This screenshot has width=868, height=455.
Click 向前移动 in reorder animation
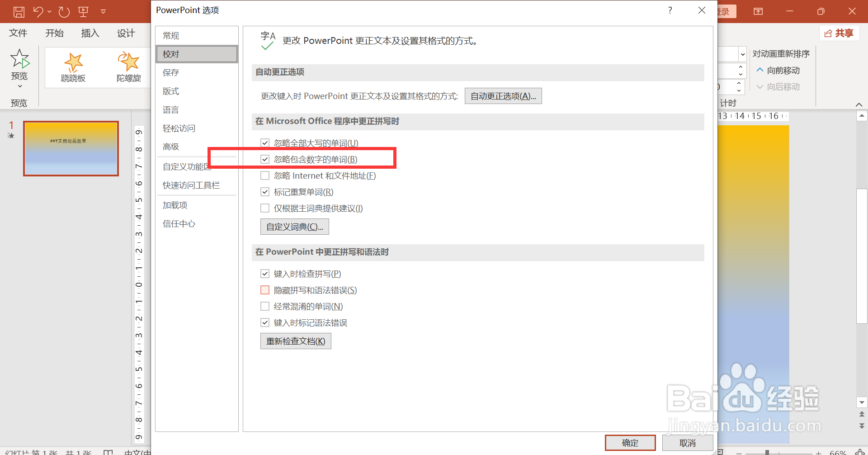[x=778, y=70]
